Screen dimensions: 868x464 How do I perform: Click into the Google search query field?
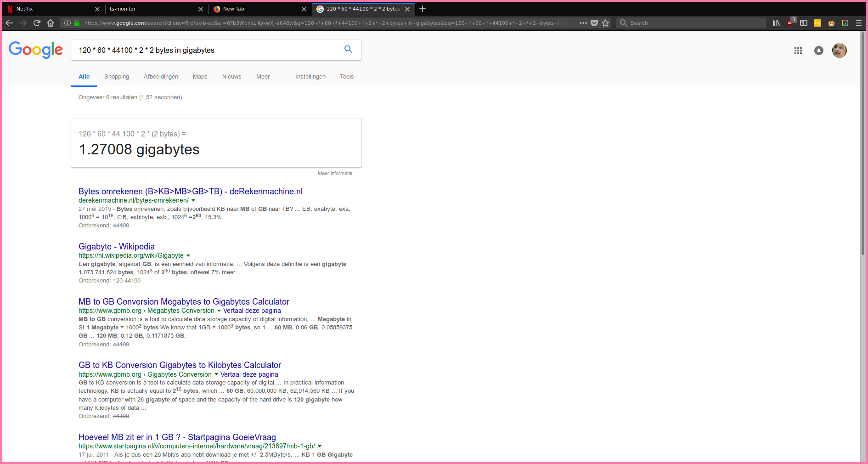point(207,50)
